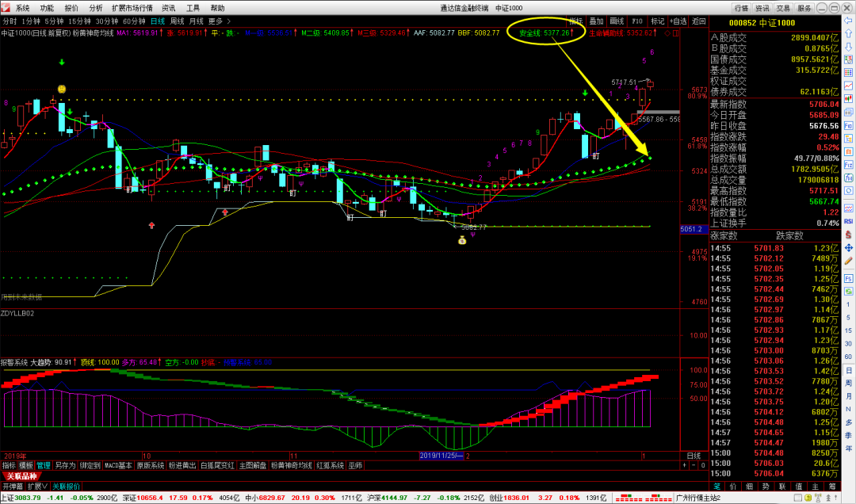856x504 pixels.
Task: Open the 指标 indicator tab
Action: coord(9,466)
